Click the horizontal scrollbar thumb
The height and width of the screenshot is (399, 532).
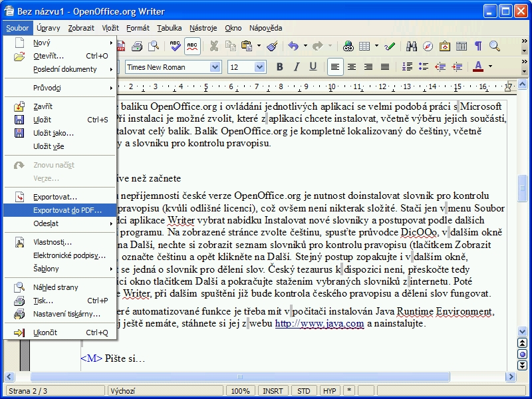240,376
